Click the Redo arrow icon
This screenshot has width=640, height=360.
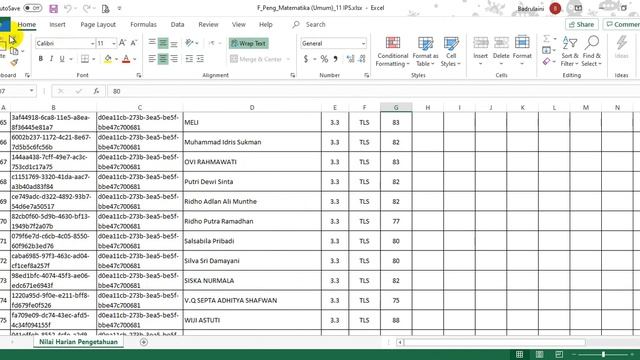(x=86, y=8)
